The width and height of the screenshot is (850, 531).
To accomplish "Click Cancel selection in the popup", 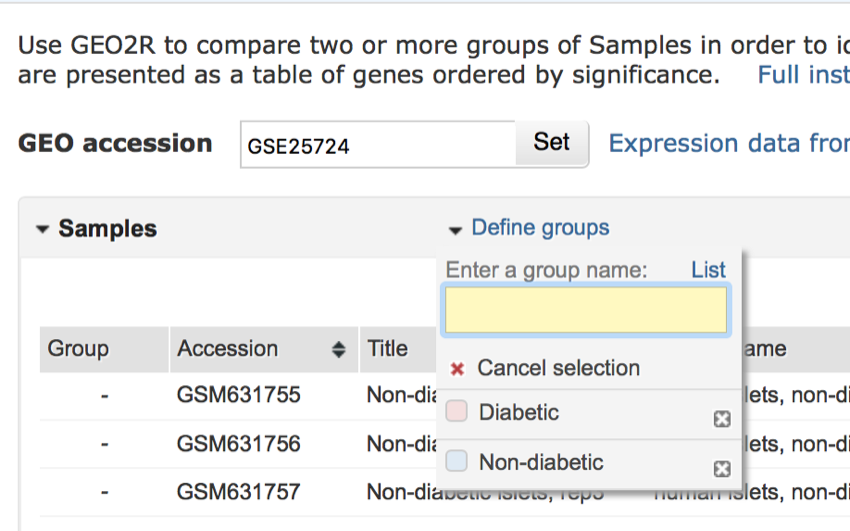I will tap(558, 368).
